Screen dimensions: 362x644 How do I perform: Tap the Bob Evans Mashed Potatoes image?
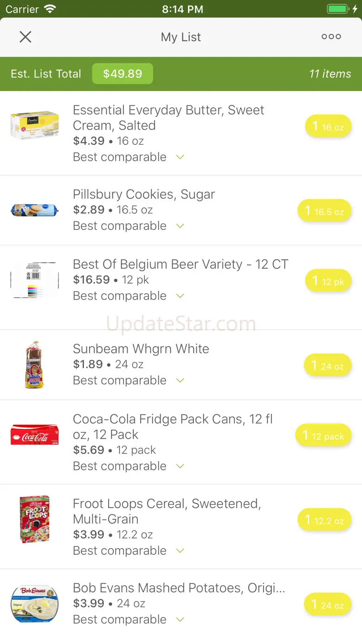point(35,604)
